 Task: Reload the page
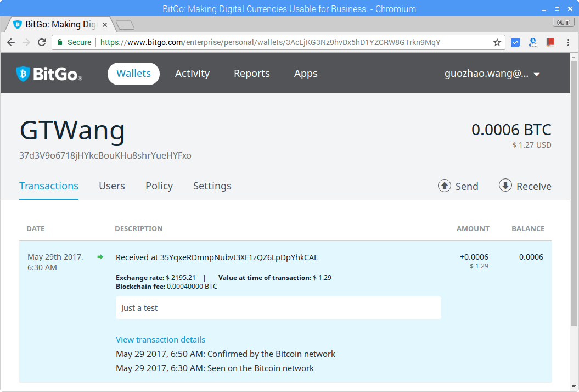point(42,42)
